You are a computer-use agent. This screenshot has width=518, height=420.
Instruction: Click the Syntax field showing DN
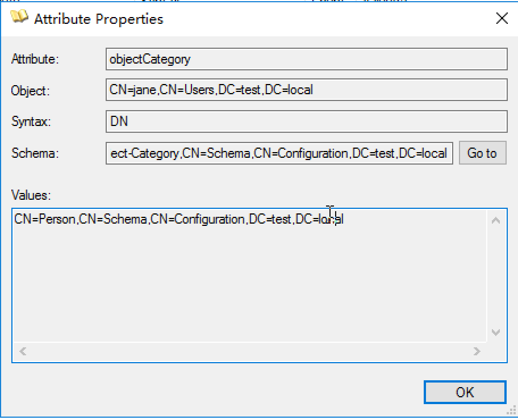tap(306, 121)
